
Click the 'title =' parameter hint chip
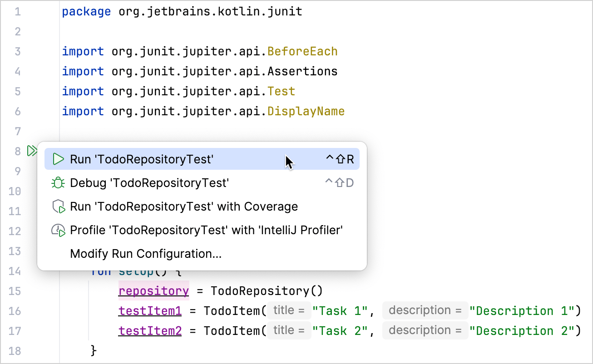(289, 310)
